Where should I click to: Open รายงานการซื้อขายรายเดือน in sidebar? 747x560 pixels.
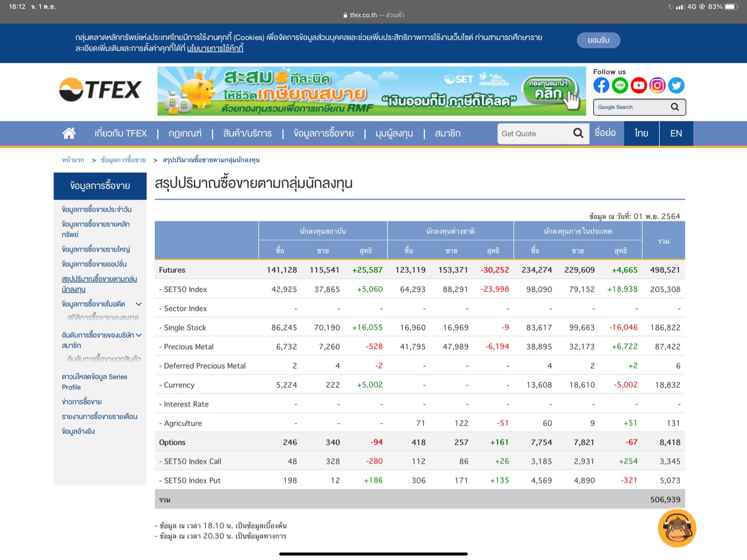tap(100, 417)
